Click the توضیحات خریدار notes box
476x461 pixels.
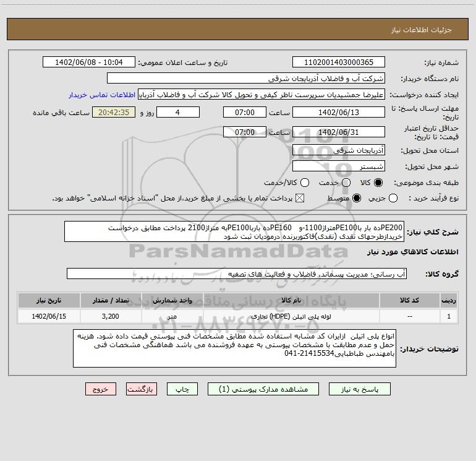(235, 348)
